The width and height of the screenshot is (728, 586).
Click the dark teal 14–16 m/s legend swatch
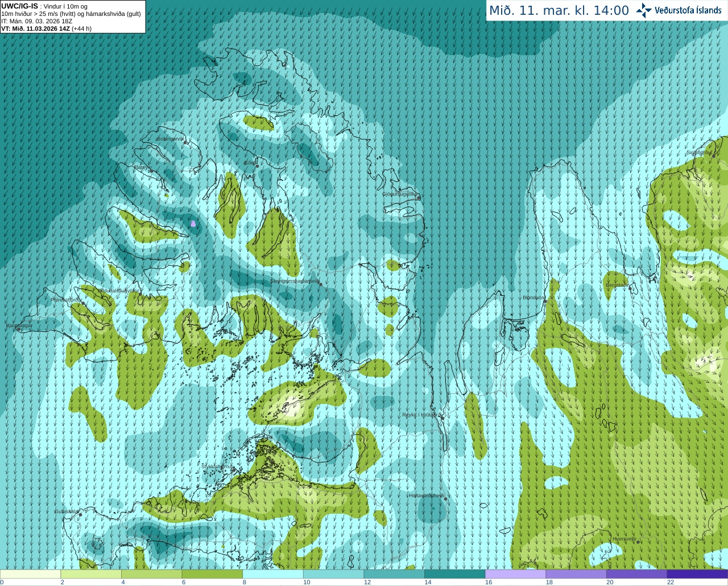pyautogui.click(x=455, y=574)
